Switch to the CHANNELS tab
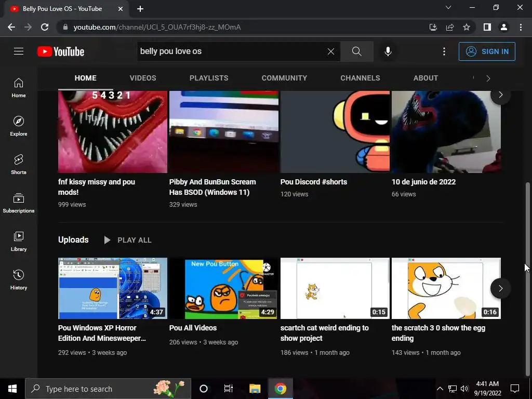This screenshot has height=399, width=532. [x=360, y=78]
